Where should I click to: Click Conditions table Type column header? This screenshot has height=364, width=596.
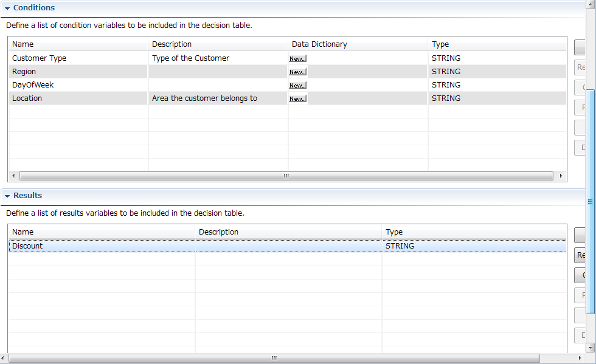[x=497, y=44]
